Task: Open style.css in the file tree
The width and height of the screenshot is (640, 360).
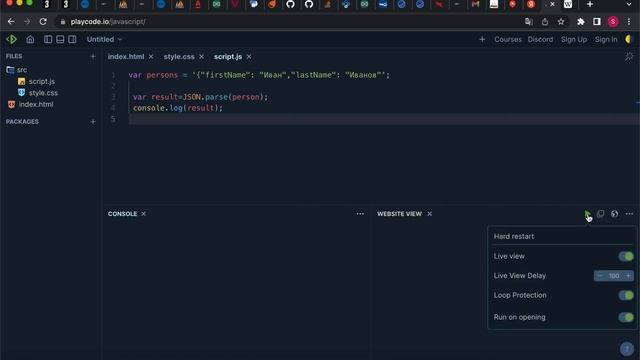Action: (x=38, y=93)
